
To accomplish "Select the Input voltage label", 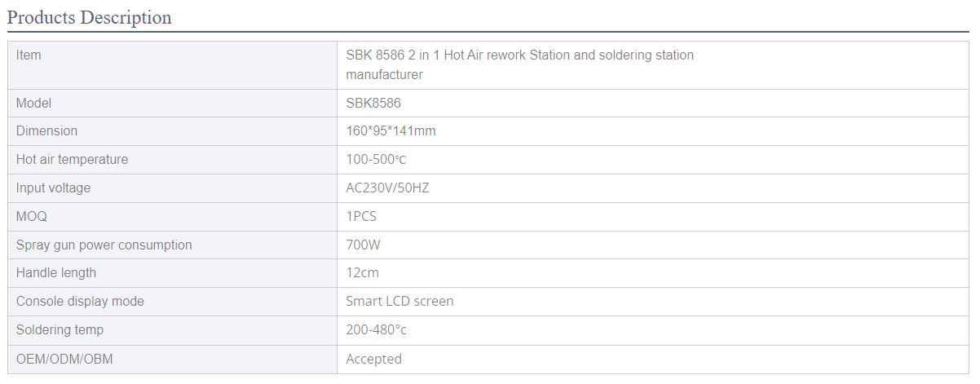I will point(53,188).
